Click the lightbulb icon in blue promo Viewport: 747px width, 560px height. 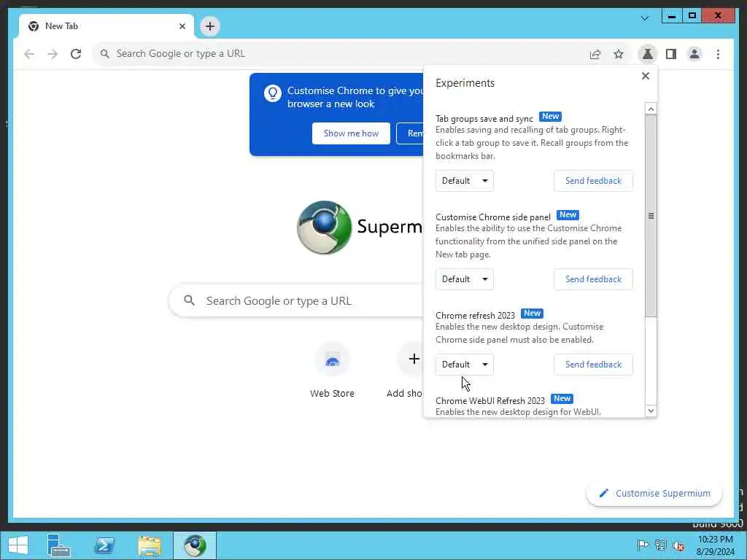pos(273,93)
